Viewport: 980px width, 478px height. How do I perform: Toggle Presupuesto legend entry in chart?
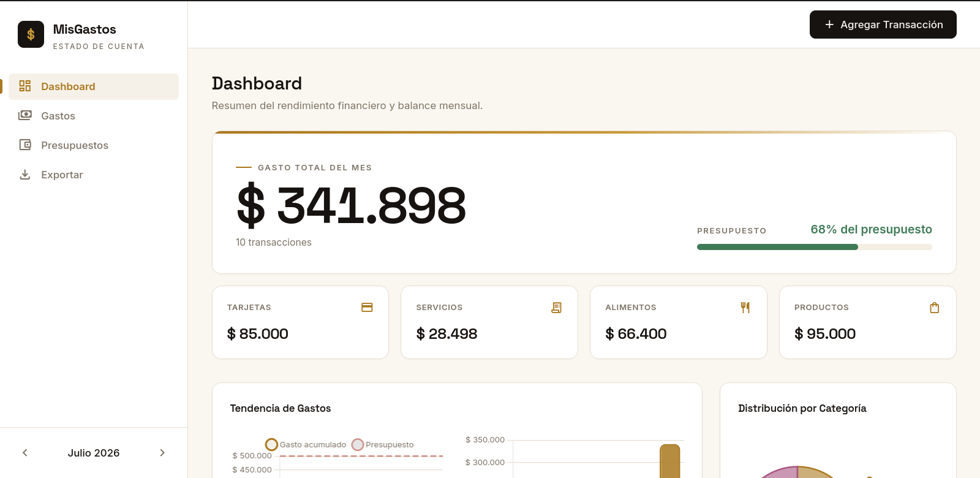(383, 444)
